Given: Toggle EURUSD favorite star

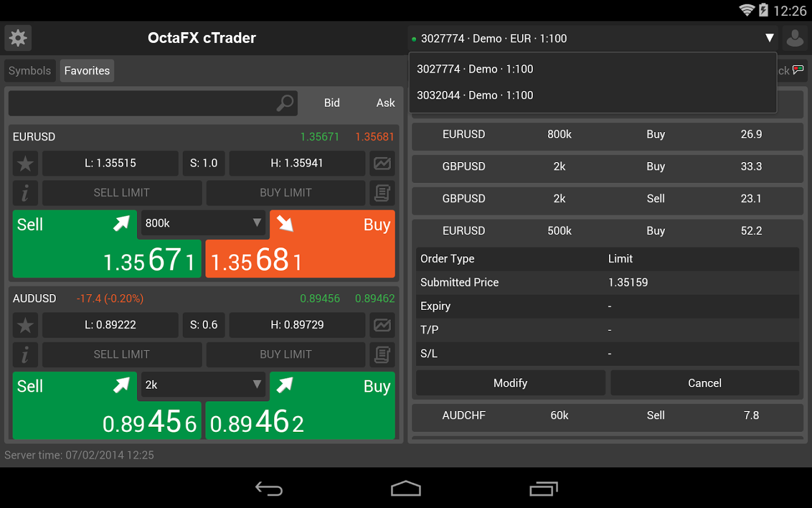Looking at the screenshot, I should (x=25, y=164).
